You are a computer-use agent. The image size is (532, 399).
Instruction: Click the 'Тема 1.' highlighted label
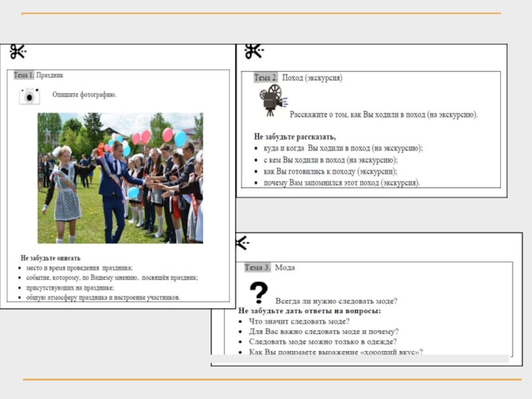coord(24,75)
